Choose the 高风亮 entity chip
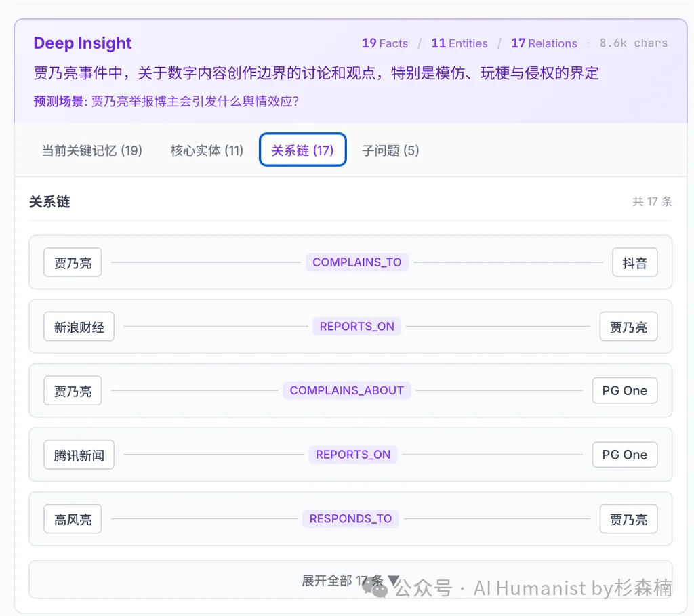 tap(73, 519)
